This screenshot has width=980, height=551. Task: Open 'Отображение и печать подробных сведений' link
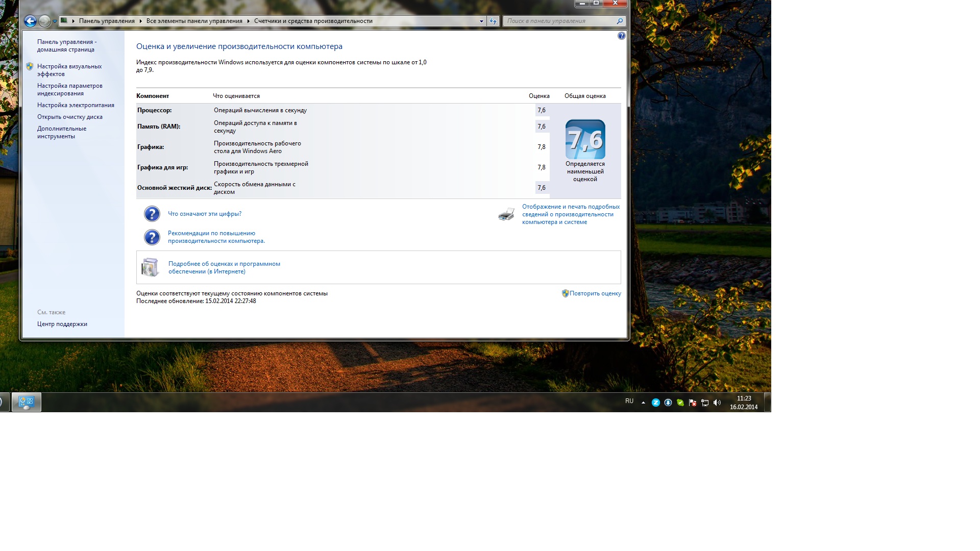coord(571,214)
